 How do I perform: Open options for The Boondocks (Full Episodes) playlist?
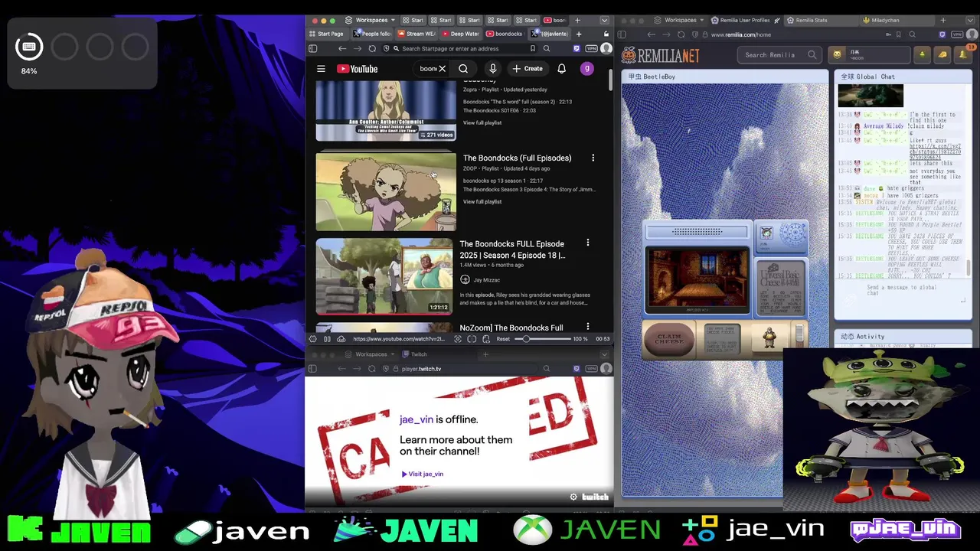(x=593, y=158)
